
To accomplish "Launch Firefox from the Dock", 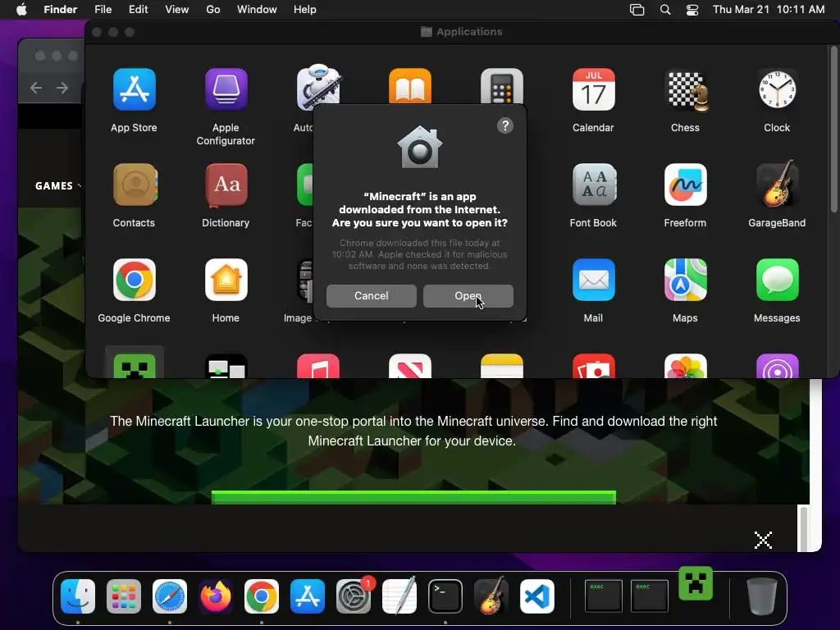I will [216, 596].
